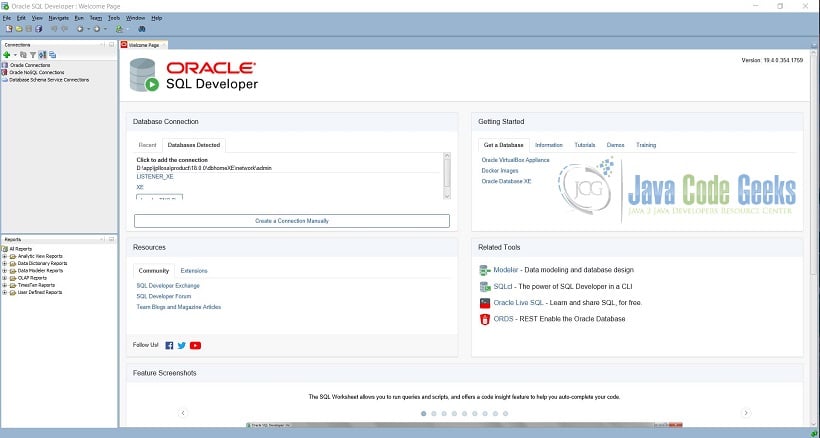Click the SQLcl tool icon
The height and width of the screenshot is (438, 820).
[485, 286]
